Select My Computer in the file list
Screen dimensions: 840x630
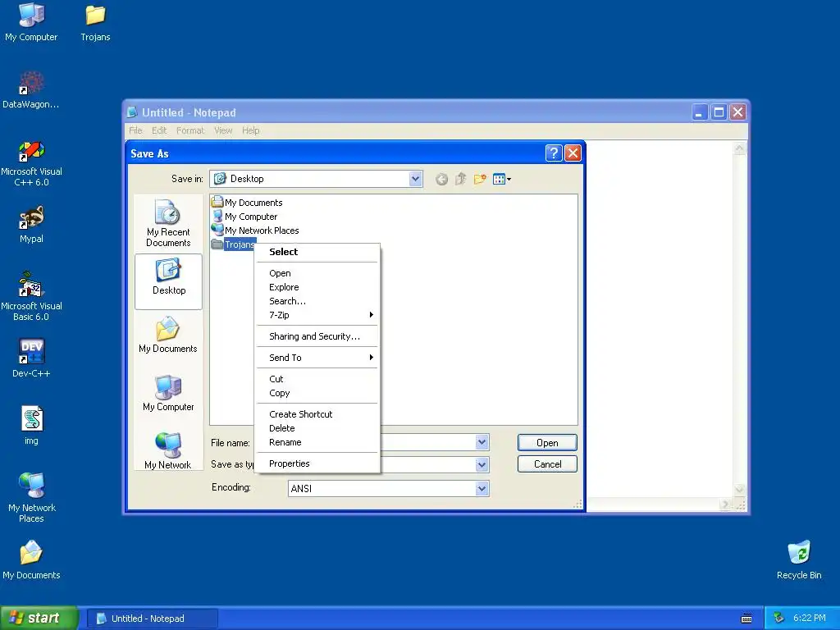[244, 217]
